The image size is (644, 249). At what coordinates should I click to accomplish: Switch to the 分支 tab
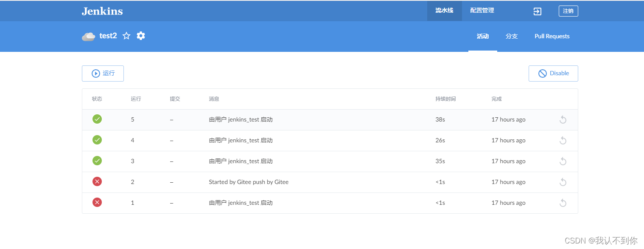tap(512, 37)
